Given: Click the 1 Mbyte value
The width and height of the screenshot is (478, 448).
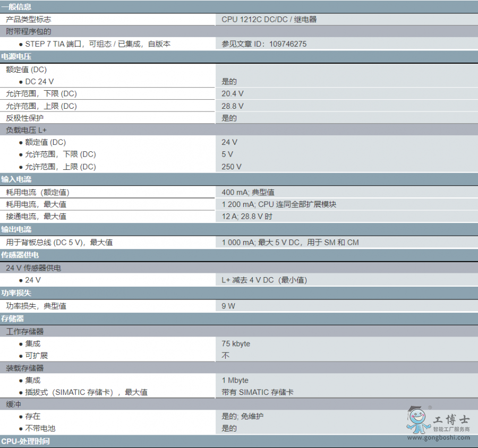Looking at the screenshot, I should point(235,381).
